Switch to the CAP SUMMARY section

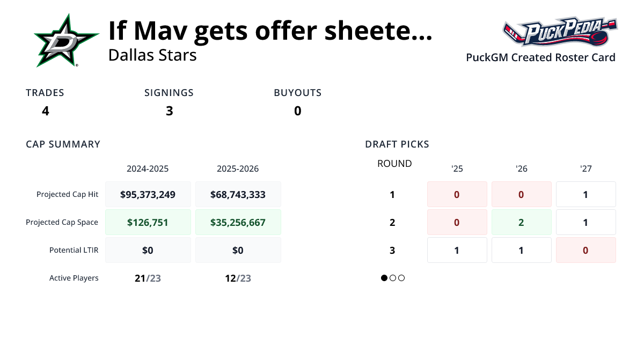tap(63, 144)
